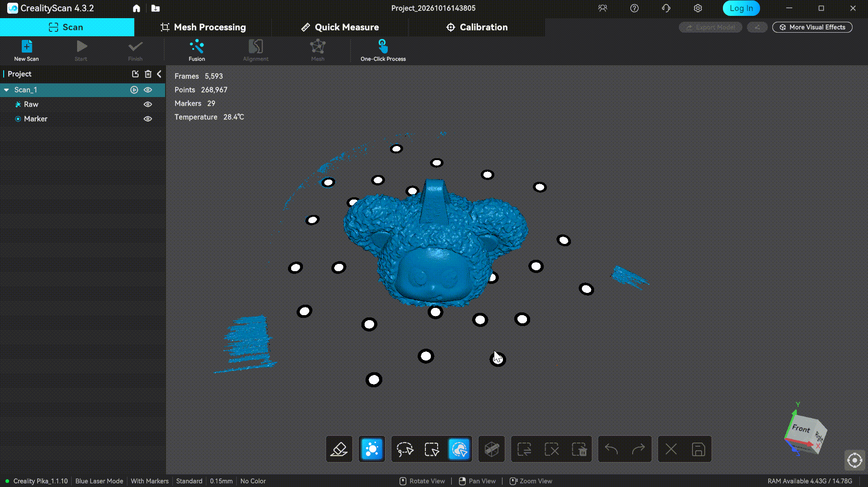Click the 0.15mm resolution status text

click(x=221, y=481)
